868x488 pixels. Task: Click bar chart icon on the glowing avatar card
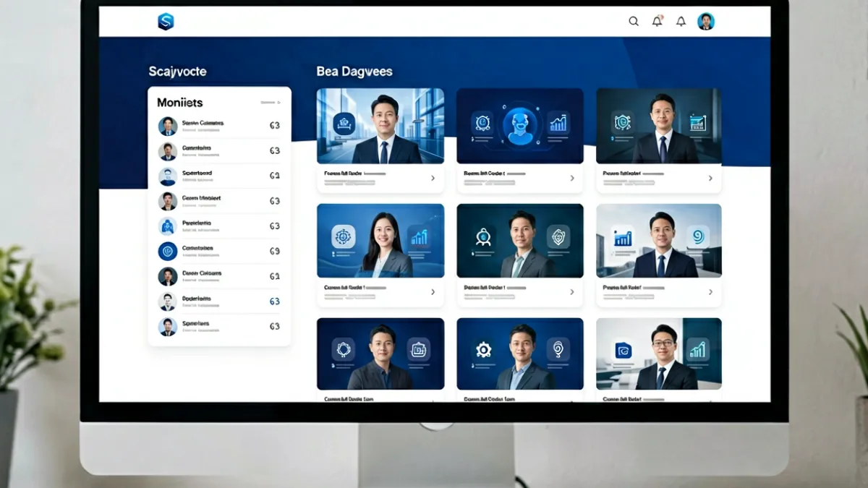[x=558, y=123]
